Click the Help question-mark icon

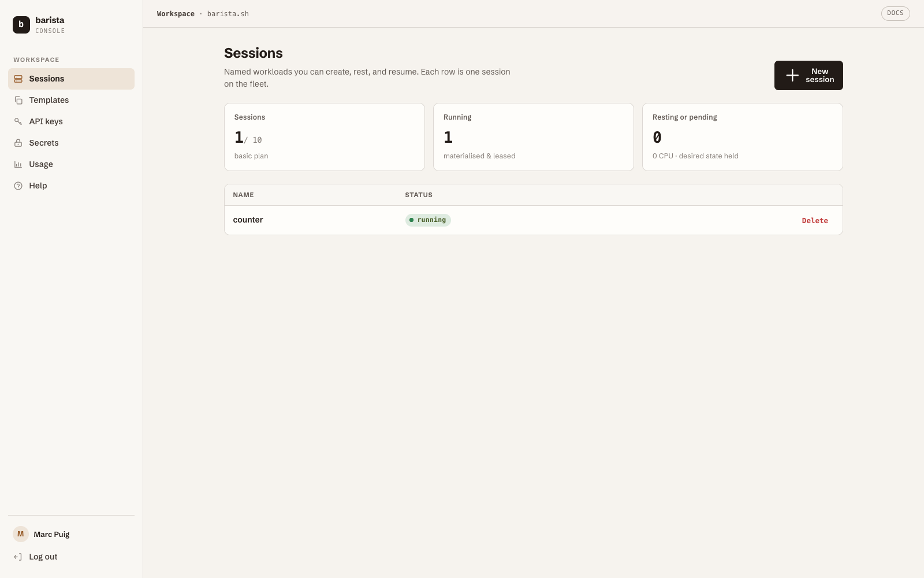[18, 186]
